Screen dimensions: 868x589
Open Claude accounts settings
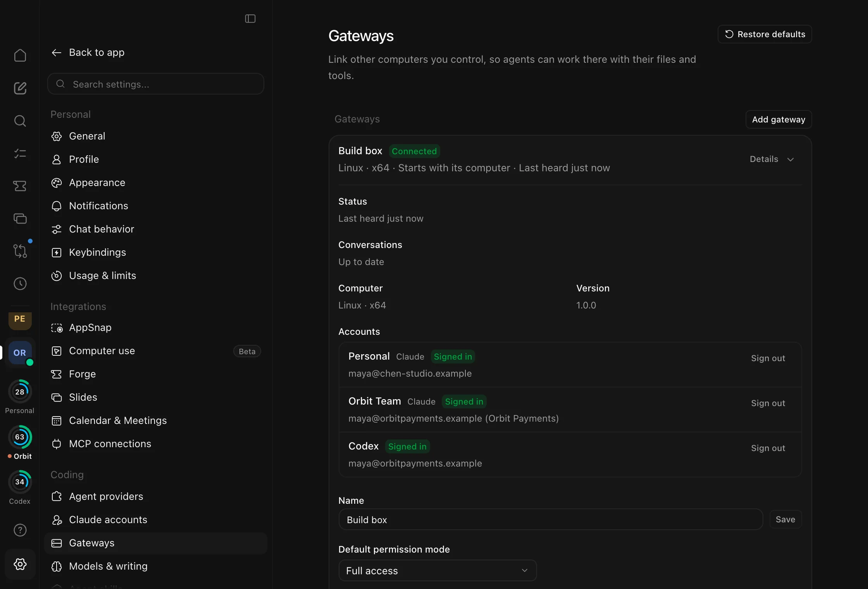[156, 520]
